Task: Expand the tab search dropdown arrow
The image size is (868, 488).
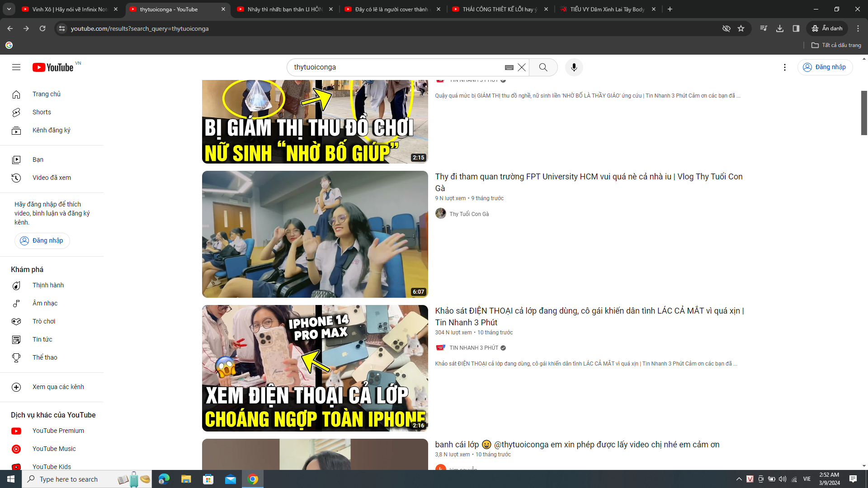Action: point(9,9)
